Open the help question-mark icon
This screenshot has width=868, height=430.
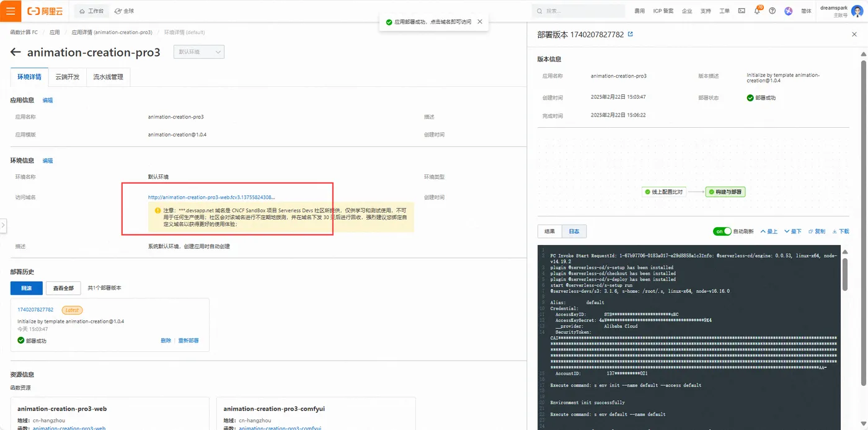(x=772, y=11)
